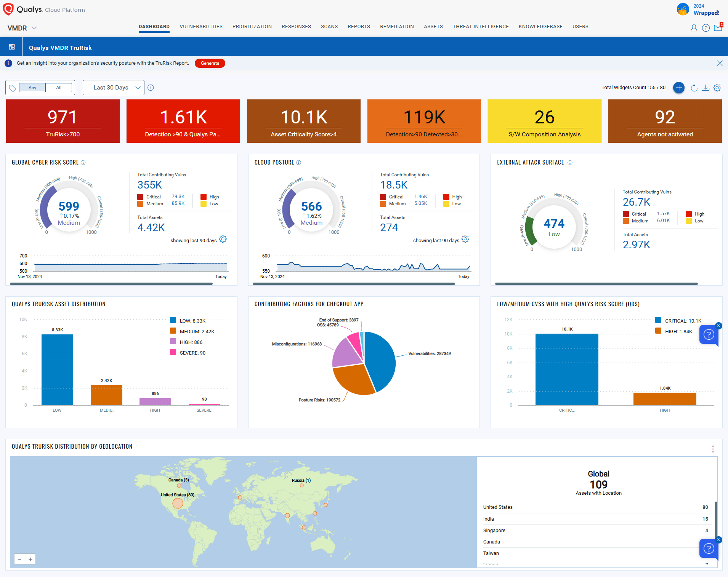The height and width of the screenshot is (577, 728).
Task: Open geolocation widget three-dot menu
Action: coord(713,449)
